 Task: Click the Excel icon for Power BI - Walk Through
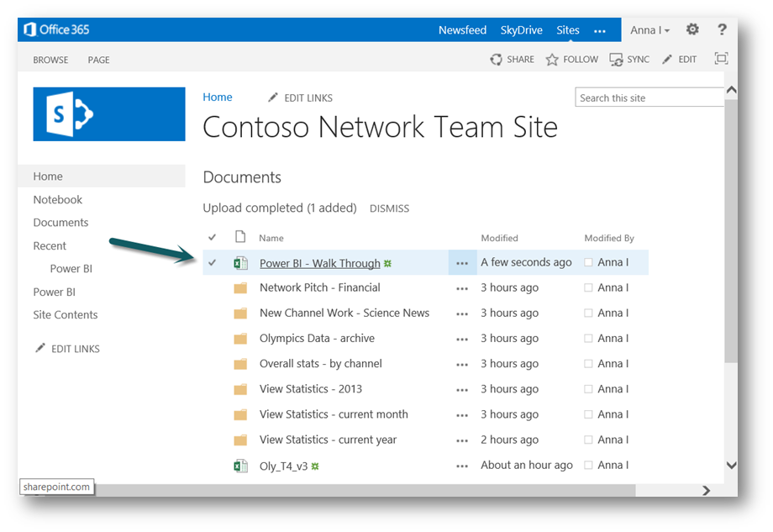[x=240, y=263]
